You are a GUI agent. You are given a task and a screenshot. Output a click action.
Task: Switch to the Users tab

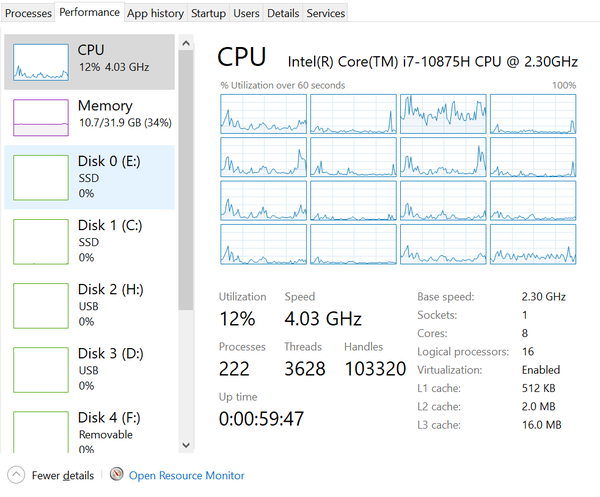click(x=246, y=13)
